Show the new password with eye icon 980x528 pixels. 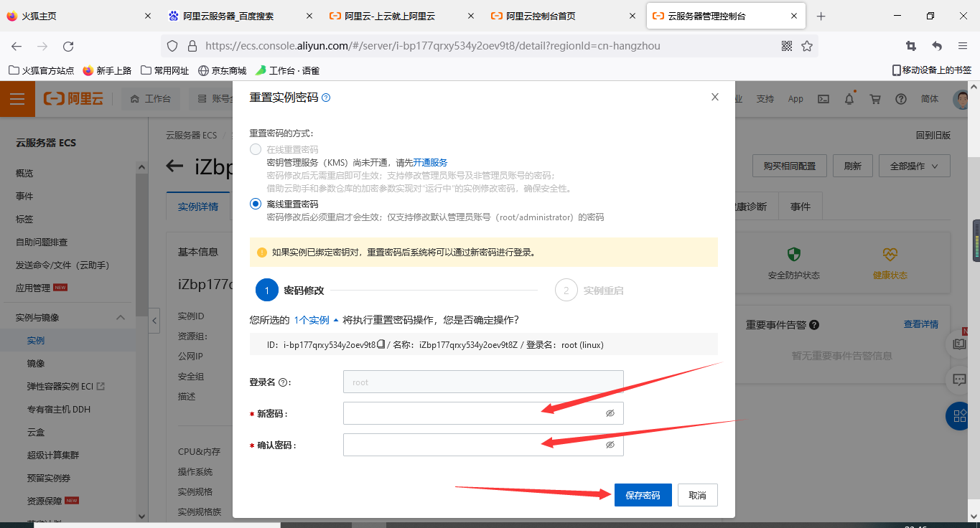[610, 413]
